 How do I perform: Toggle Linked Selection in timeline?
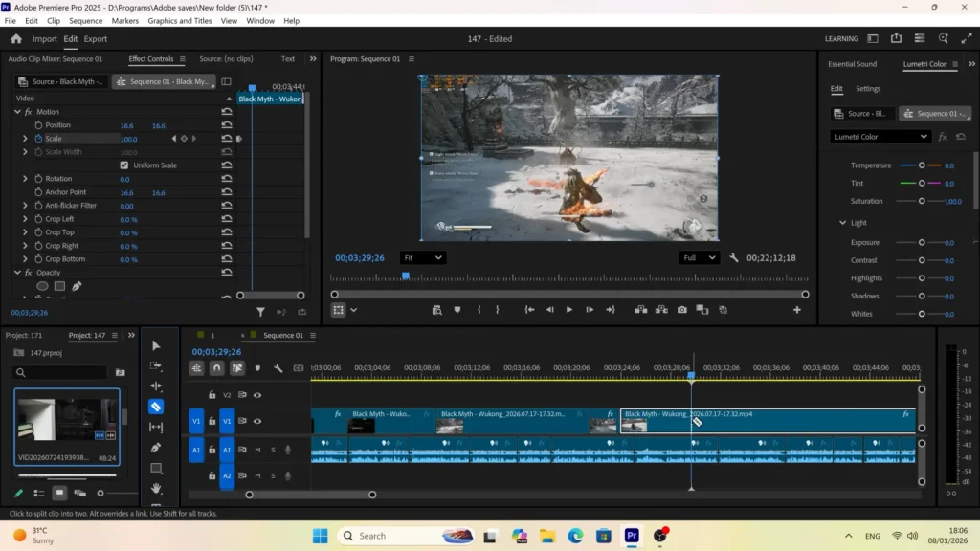[237, 368]
